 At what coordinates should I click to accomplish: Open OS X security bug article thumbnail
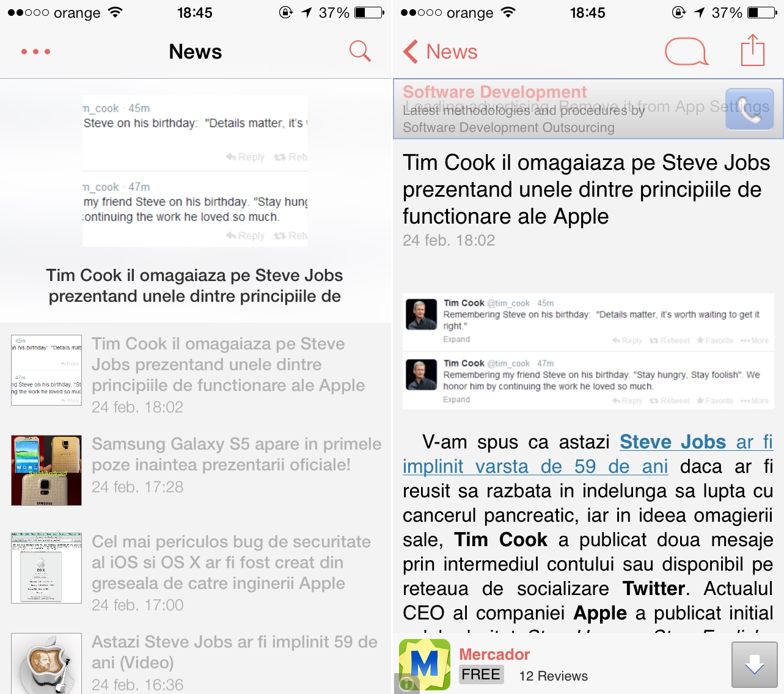coord(46,568)
